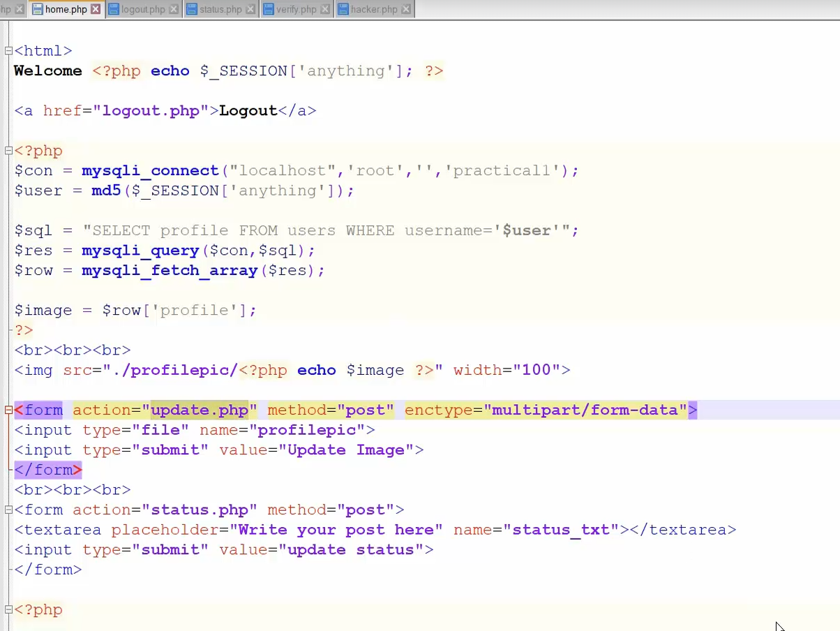Close the verify.php tab
The image size is (840, 631).
click(x=325, y=10)
